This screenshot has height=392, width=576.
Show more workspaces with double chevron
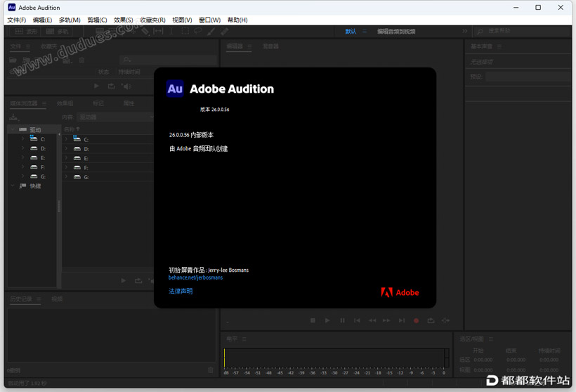tap(465, 31)
